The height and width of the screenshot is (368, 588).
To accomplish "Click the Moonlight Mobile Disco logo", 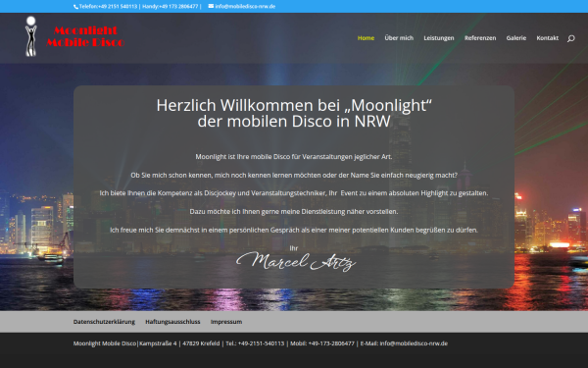I will coord(74,36).
